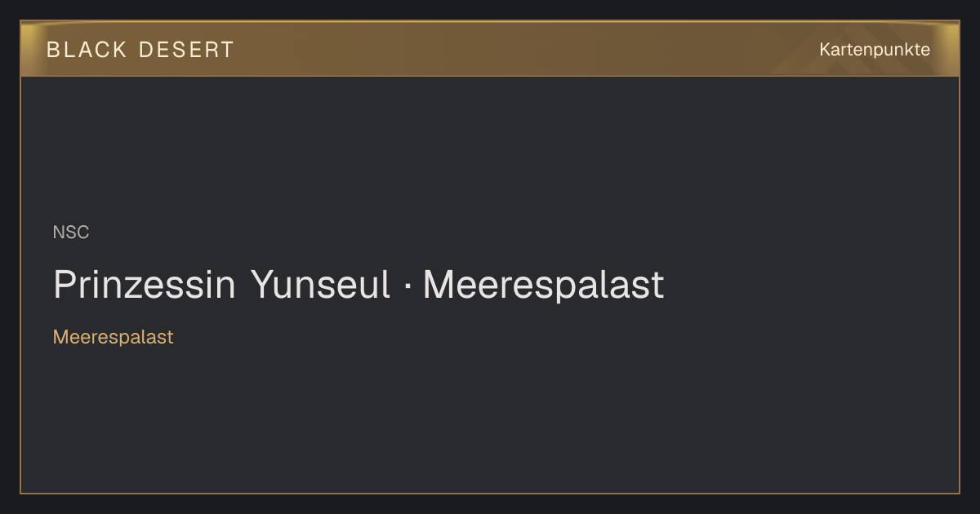This screenshot has height=514, width=980.
Task: Select the word Yunseul in the title
Action: tap(320, 285)
